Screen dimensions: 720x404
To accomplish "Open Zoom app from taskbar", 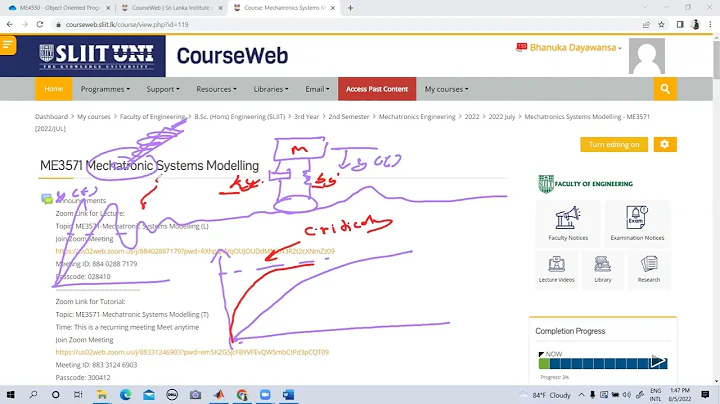I will [265, 395].
